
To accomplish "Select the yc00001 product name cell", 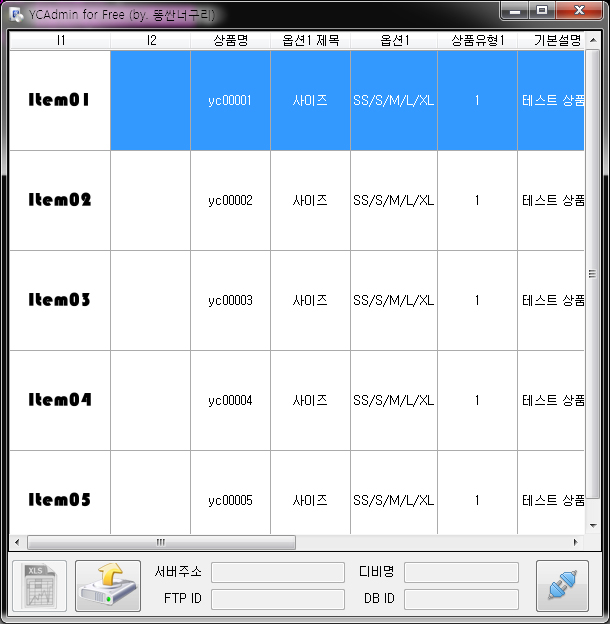I will point(230,100).
